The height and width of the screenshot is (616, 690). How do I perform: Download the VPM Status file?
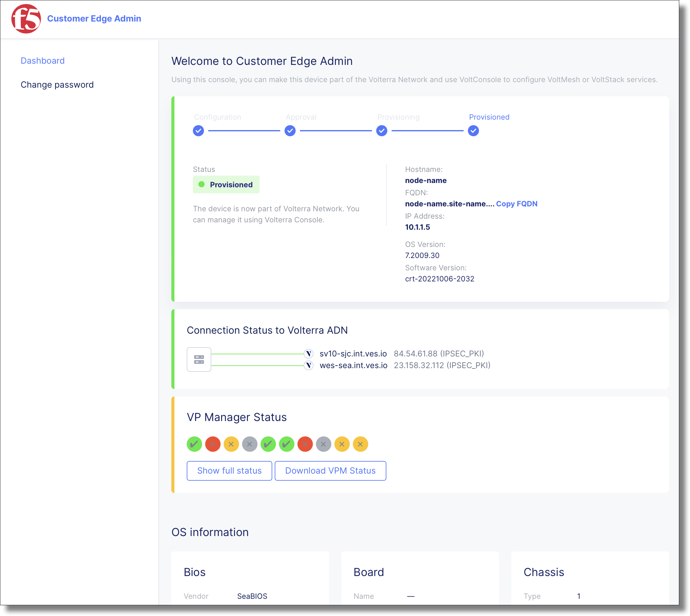[x=330, y=471]
